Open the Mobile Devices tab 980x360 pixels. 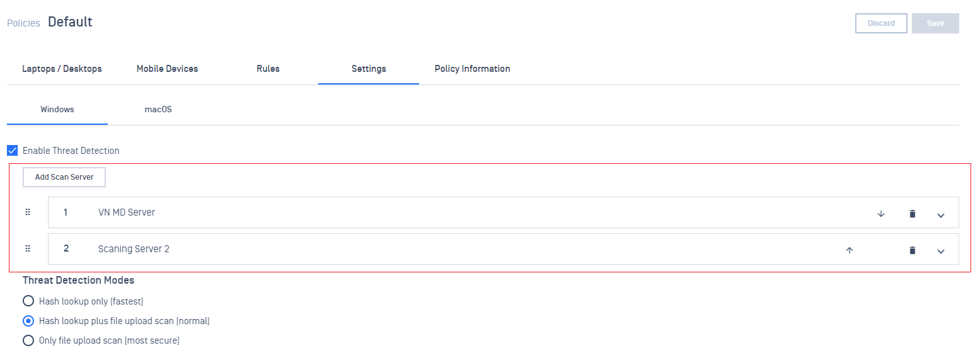point(167,69)
